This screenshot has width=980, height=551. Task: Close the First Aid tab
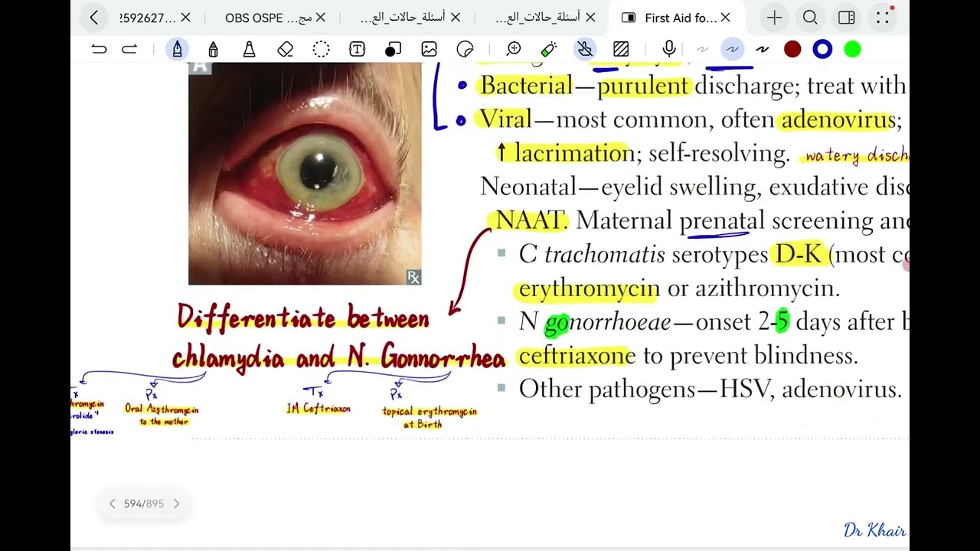coord(726,18)
